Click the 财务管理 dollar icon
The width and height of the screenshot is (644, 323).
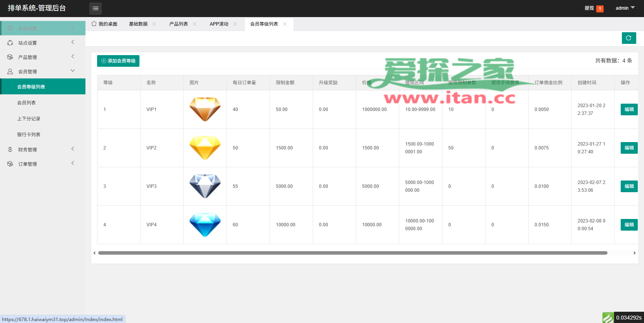click(10, 149)
